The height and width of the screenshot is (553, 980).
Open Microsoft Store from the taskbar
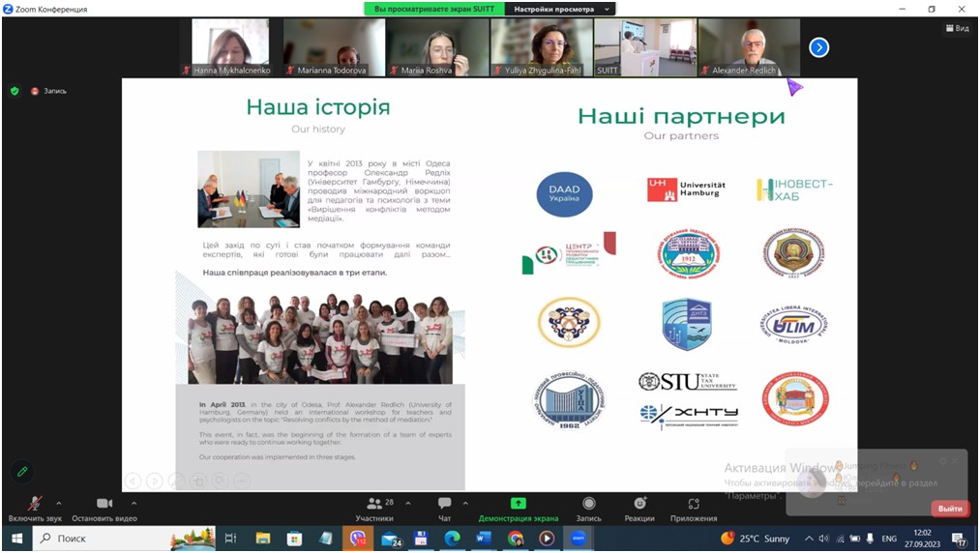click(294, 538)
